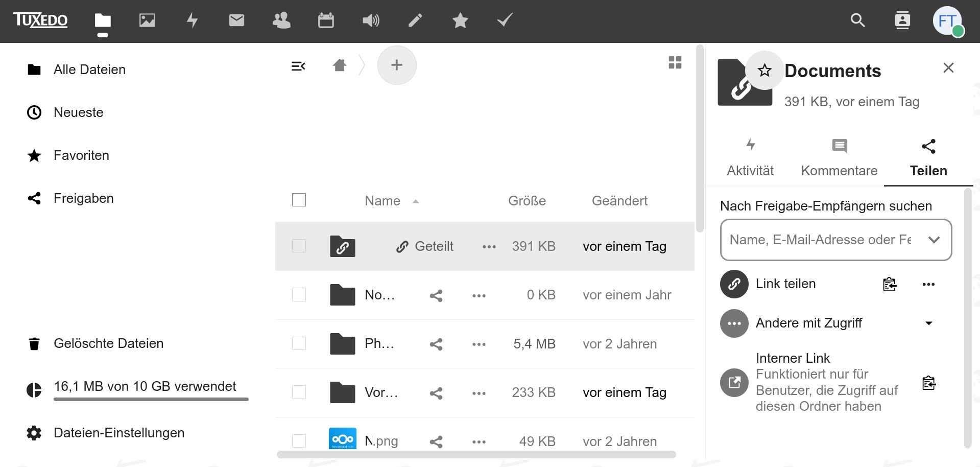Open the Mail app icon
980x467 pixels.
236,20
